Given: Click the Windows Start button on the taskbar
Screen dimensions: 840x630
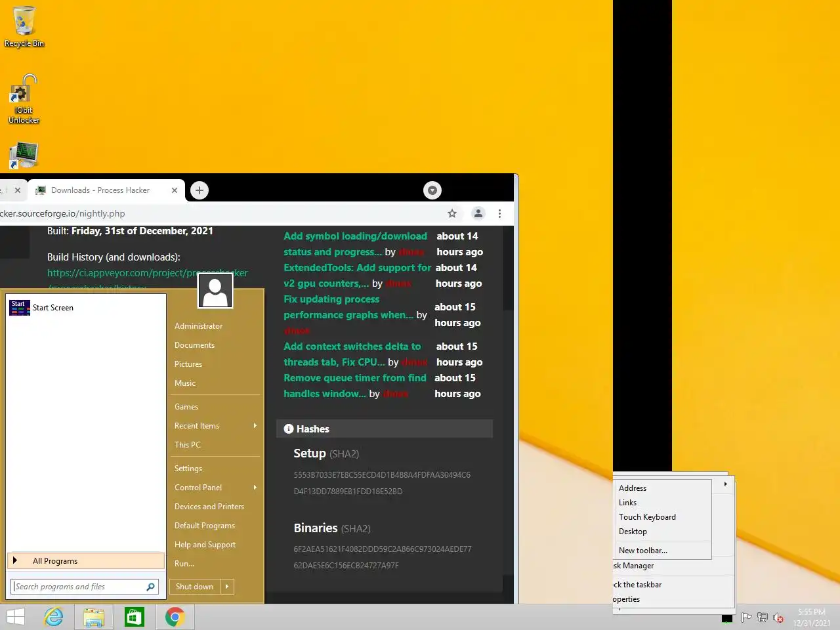Looking at the screenshot, I should click(x=16, y=617).
